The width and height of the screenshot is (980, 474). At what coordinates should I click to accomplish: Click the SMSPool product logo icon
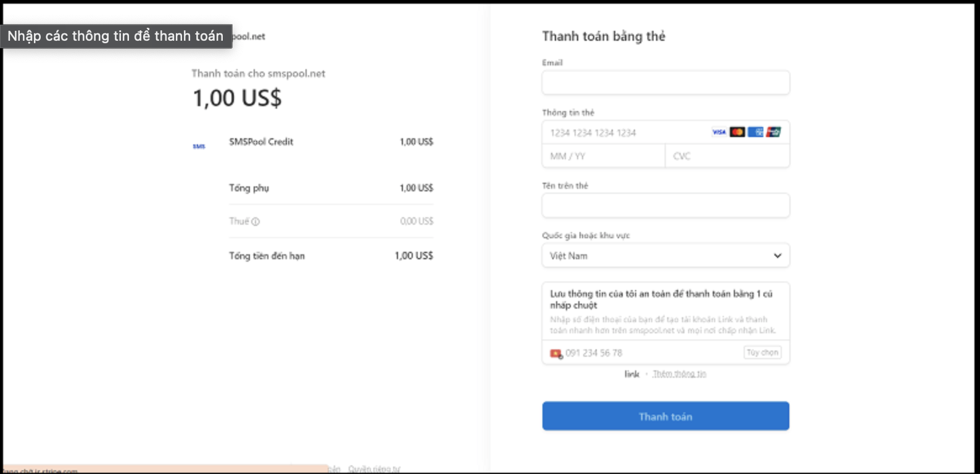pos(199,146)
